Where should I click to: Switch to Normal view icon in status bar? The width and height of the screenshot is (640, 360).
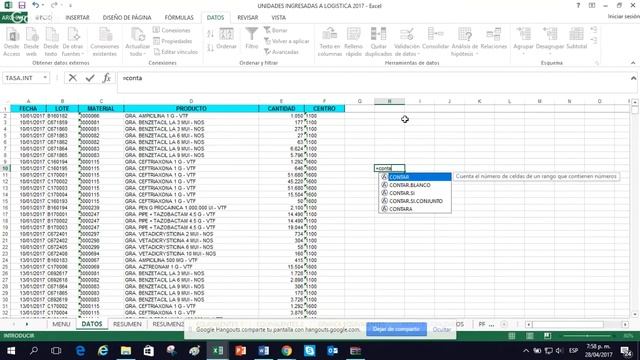pos(511,336)
